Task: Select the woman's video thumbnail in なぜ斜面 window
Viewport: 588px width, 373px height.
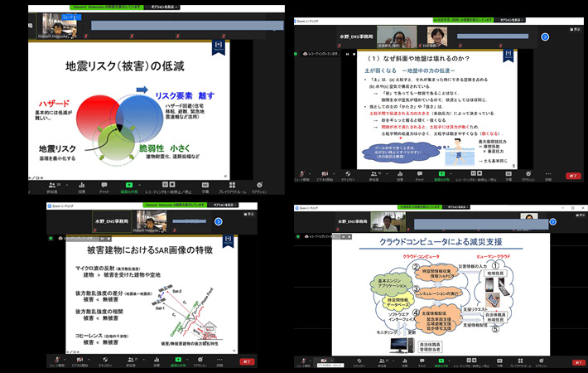Action: point(437,36)
